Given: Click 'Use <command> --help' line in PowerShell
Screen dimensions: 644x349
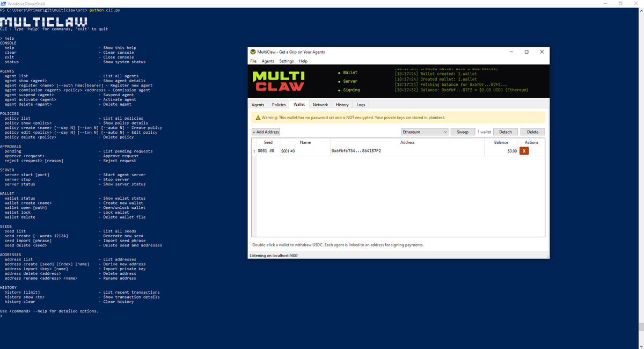Looking at the screenshot, I should pyautogui.click(x=49, y=311).
